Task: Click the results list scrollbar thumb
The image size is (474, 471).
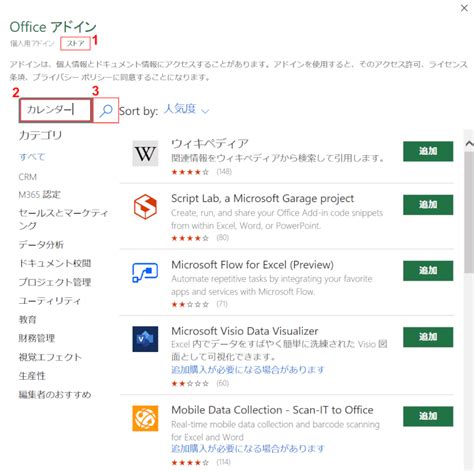Action: point(469,213)
